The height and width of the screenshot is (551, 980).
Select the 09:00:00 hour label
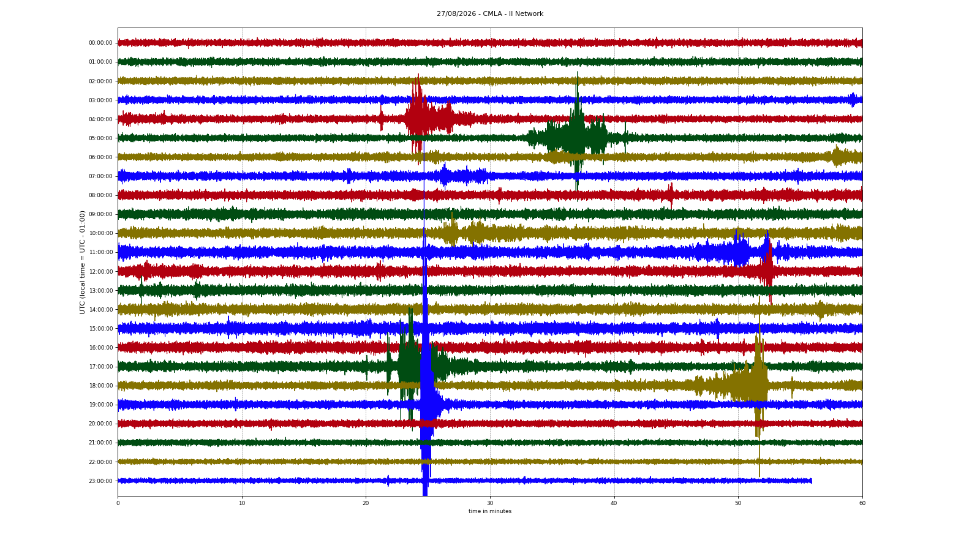click(100, 214)
